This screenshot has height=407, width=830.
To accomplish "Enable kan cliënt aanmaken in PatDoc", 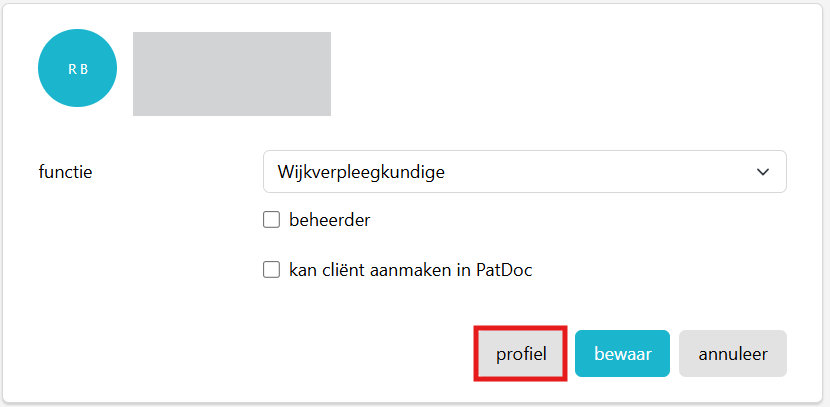I will tap(272, 270).
